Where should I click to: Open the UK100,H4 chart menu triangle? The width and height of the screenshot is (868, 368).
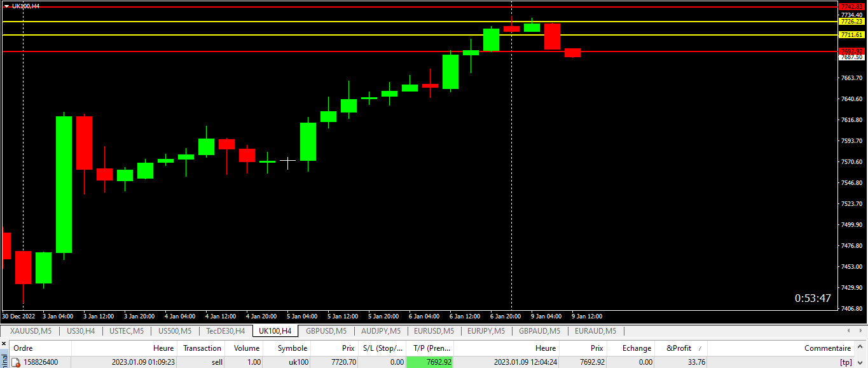[x=6, y=6]
